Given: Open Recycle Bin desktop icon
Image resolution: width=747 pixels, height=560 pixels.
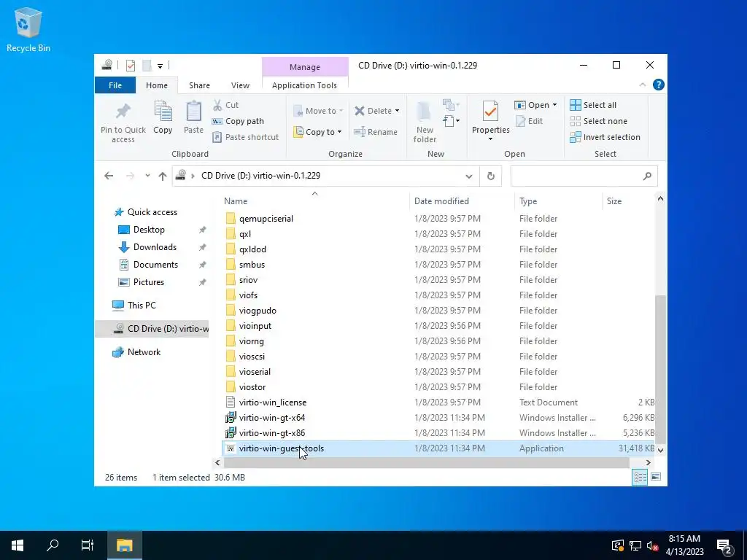Looking at the screenshot, I should (28, 30).
